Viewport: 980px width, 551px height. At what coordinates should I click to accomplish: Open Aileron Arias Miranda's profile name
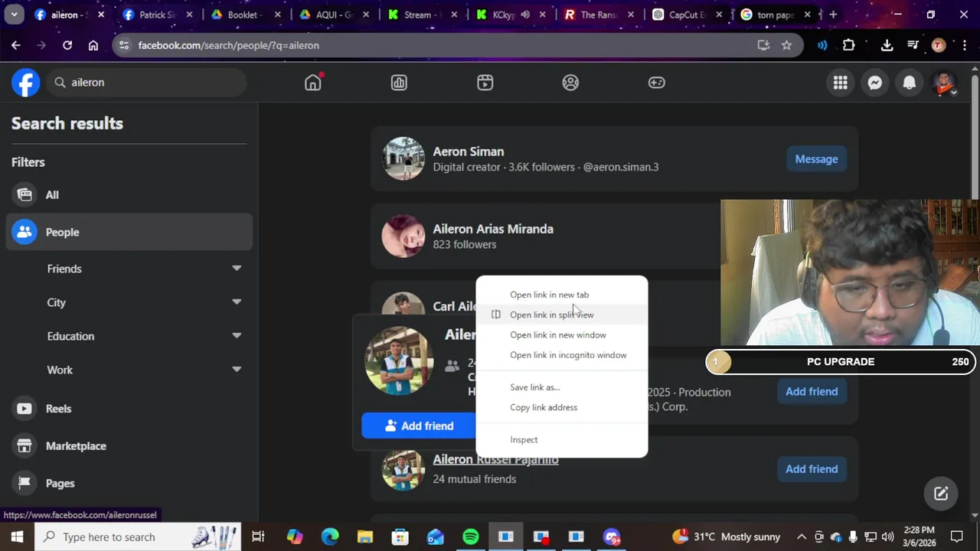493,229
